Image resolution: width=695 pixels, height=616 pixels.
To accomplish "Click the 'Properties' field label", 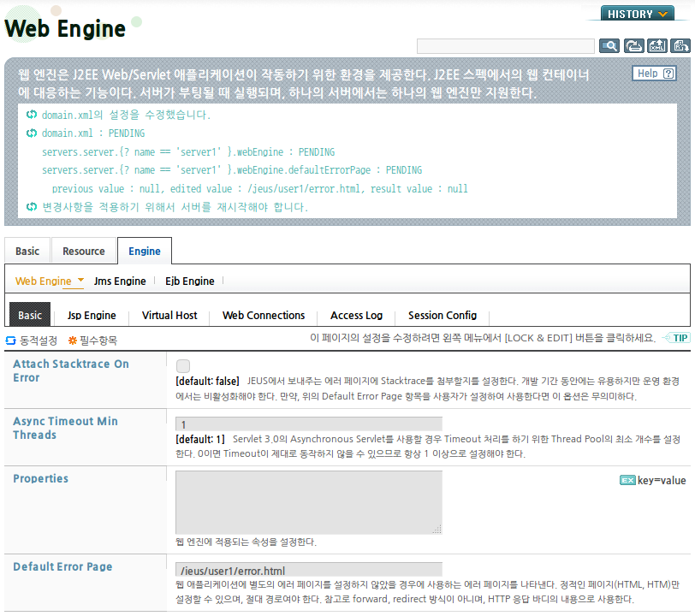I will (x=41, y=478).
